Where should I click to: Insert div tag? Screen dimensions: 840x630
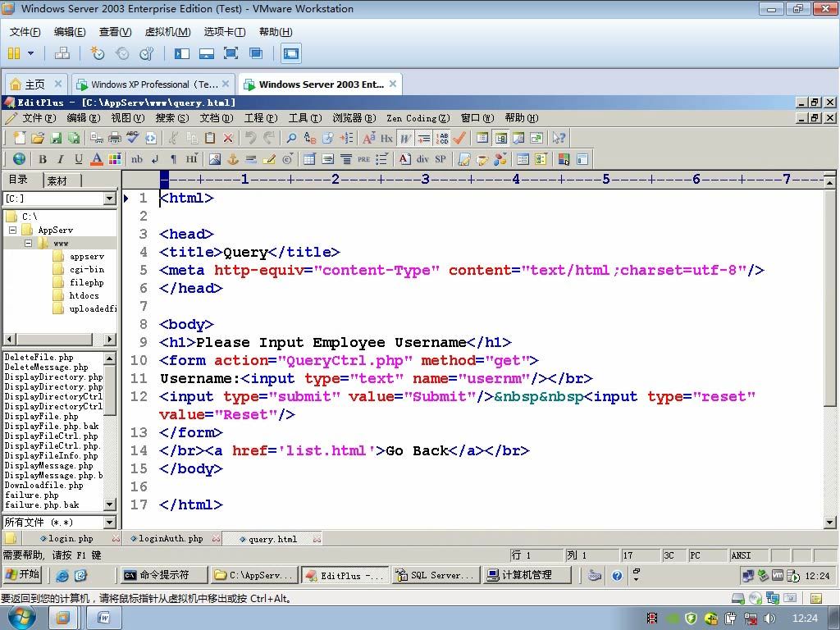click(x=422, y=159)
